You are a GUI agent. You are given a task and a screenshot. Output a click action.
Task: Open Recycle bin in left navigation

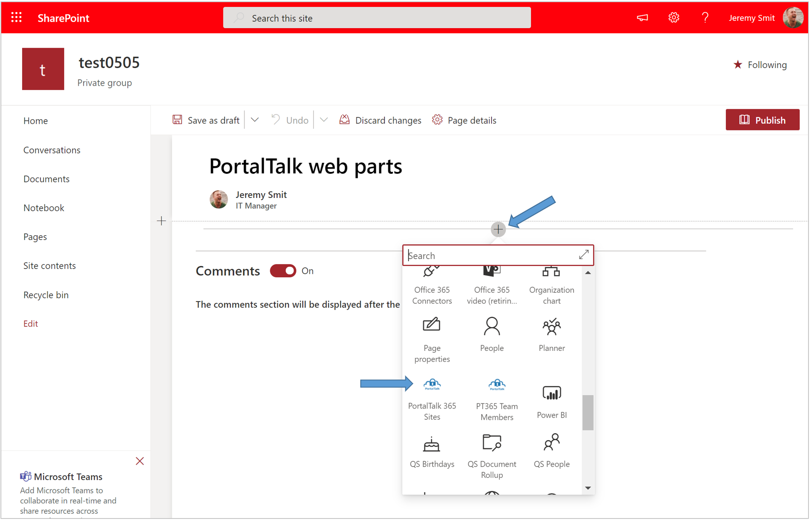pos(46,295)
